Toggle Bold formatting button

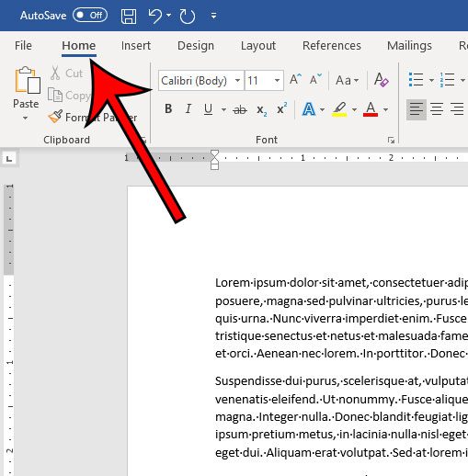(x=168, y=108)
